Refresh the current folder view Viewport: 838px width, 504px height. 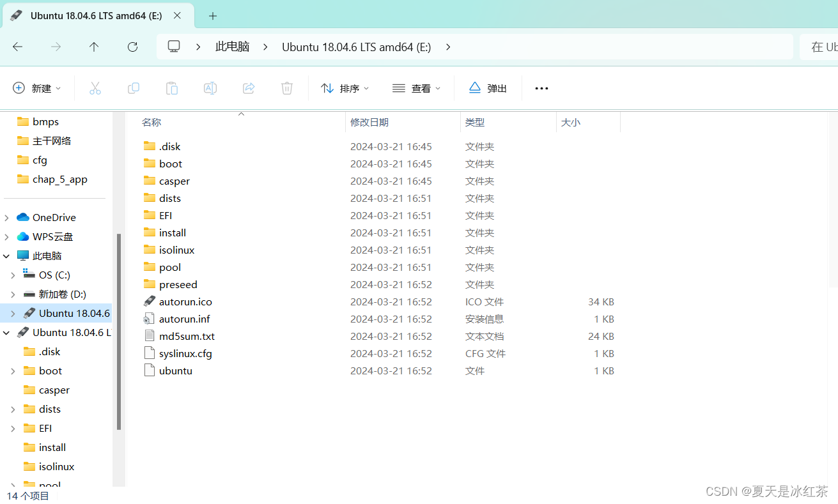point(132,47)
